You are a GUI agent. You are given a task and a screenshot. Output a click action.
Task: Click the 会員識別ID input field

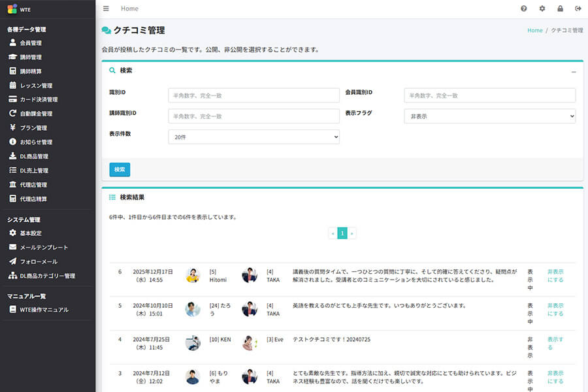pos(489,95)
